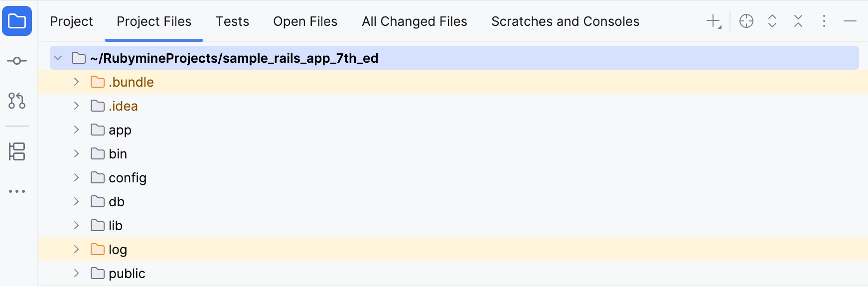Click the Select Opened File crosshair icon

746,21
